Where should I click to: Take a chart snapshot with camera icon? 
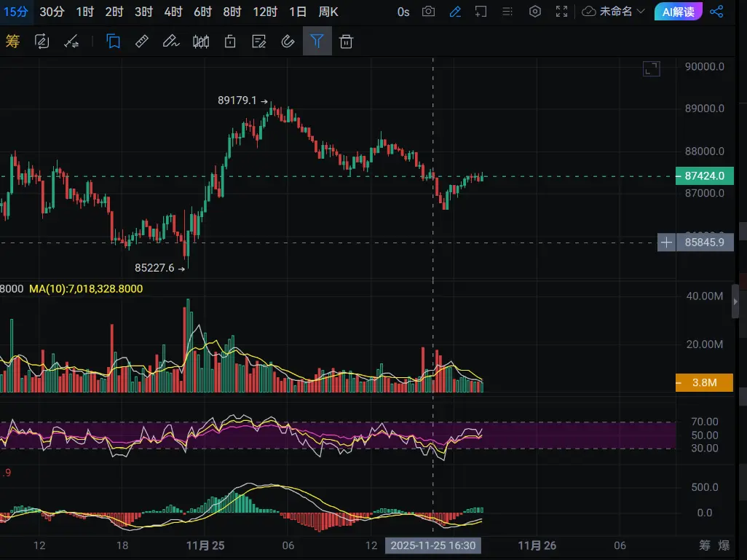(x=429, y=12)
